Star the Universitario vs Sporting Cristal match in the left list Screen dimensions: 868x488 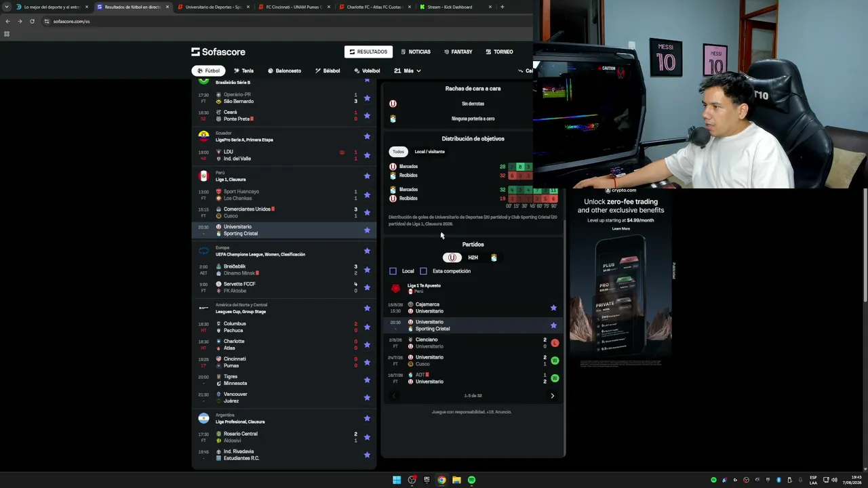tap(367, 230)
